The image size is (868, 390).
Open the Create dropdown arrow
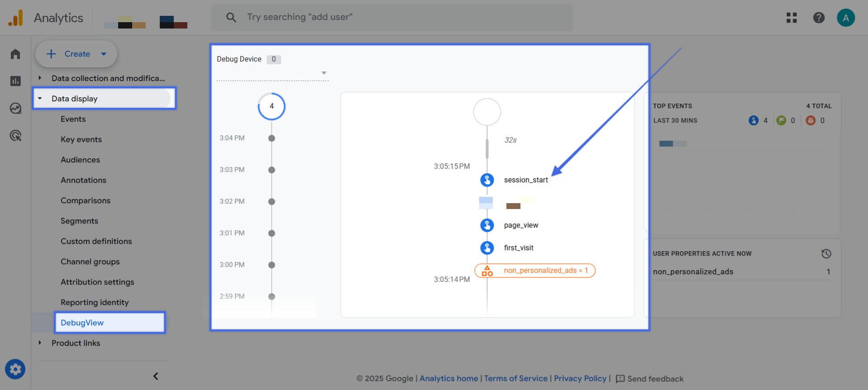(x=104, y=54)
